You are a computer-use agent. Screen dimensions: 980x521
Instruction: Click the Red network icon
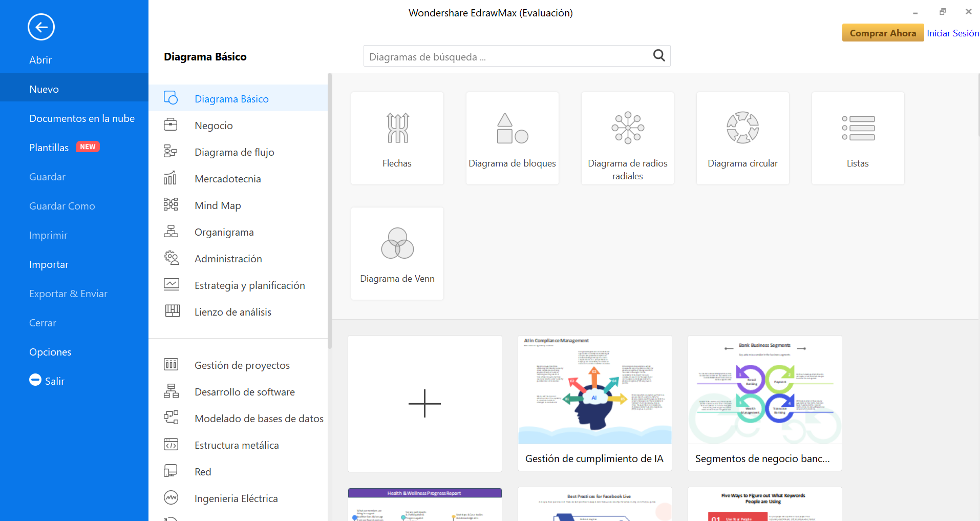coord(171,471)
